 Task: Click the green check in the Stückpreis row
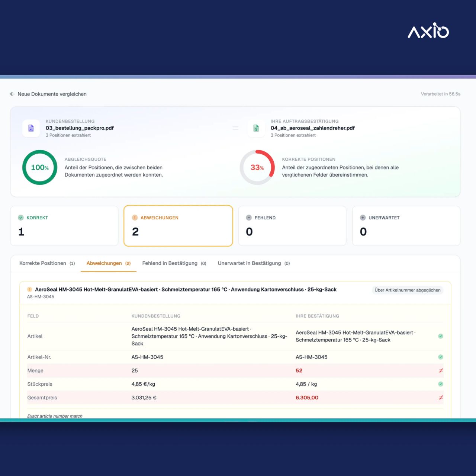click(441, 384)
